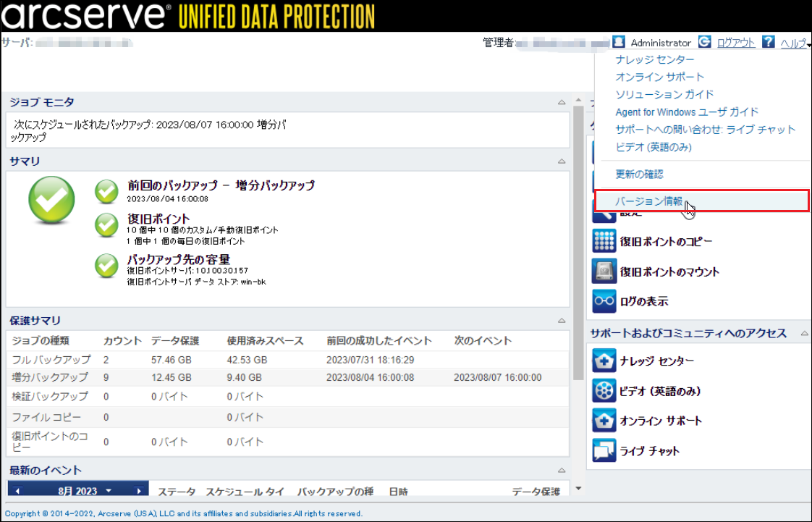Viewport: 812px width, 522px height.
Task: Click next event 2023/08/07 16:00:00 cell
Action: (498, 377)
